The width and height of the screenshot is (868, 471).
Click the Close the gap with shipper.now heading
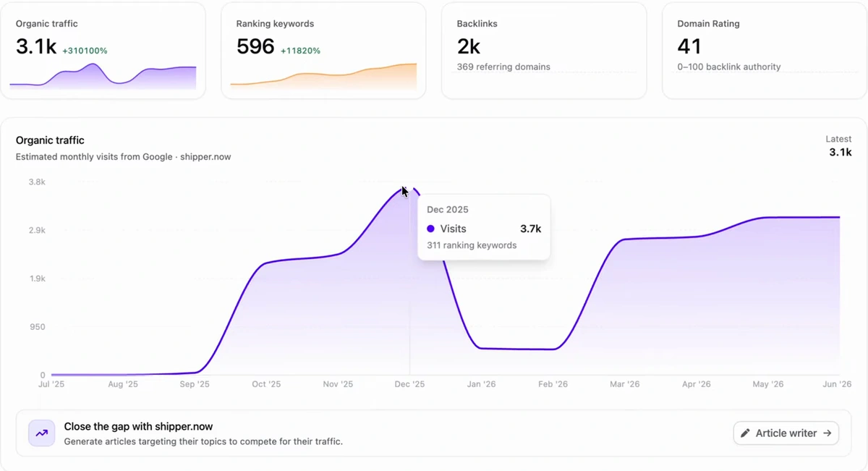138,427
